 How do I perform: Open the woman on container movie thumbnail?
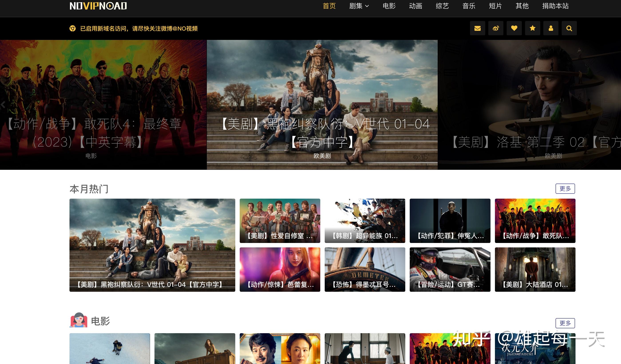click(x=195, y=348)
